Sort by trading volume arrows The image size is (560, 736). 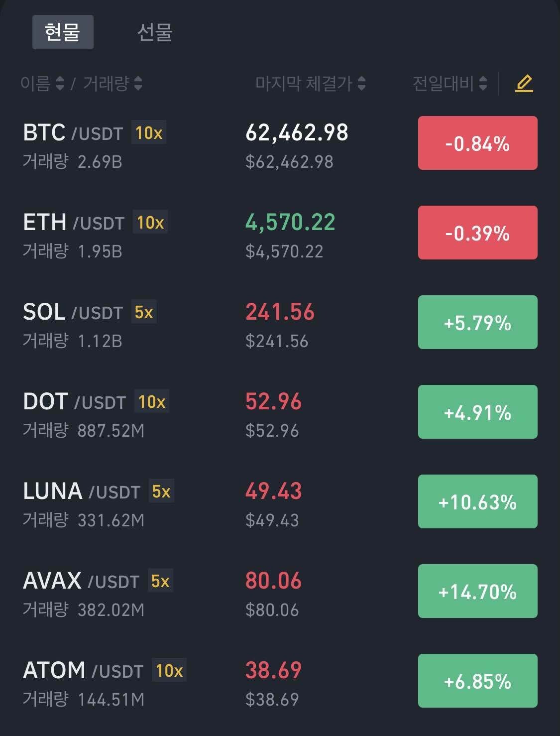click(138, 83)
